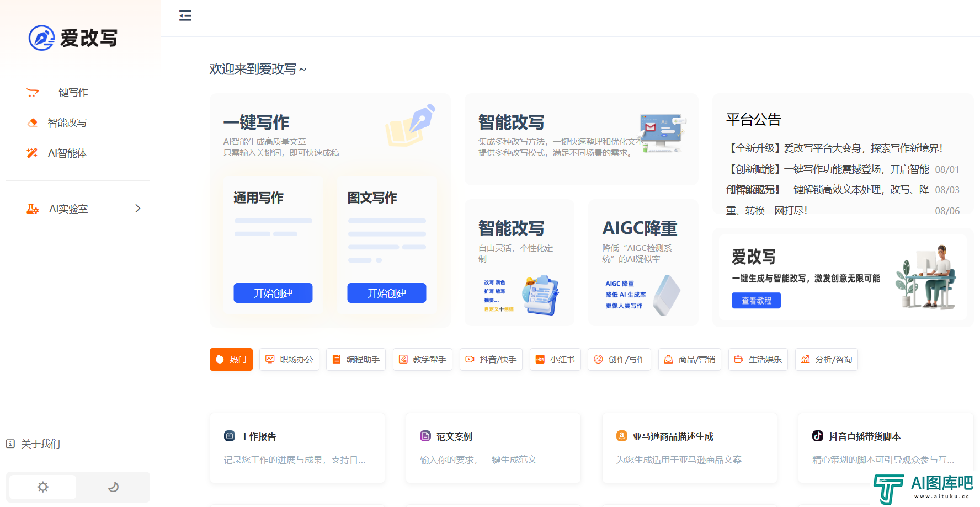Click the 小红书 red icon
980x507 pixels.
click(x=540, y=359)
